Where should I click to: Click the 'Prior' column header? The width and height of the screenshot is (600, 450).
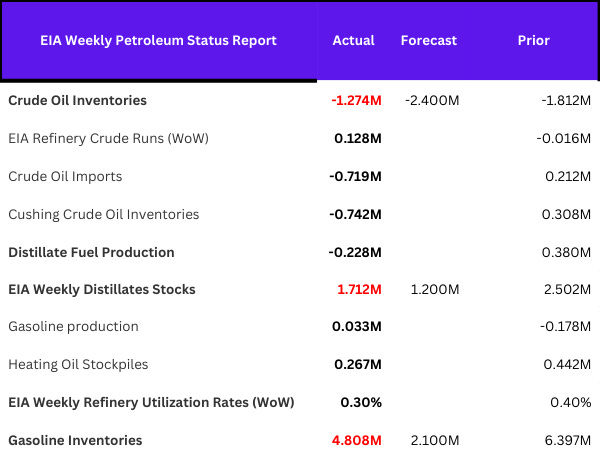(x=533, y=41)
